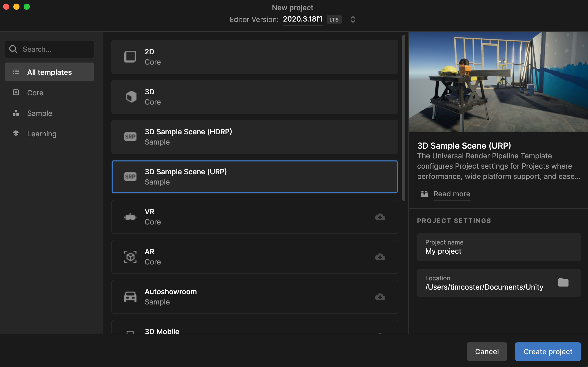Click the template list scrollbar
The image size is (588, 367).
tap(404, 118)
